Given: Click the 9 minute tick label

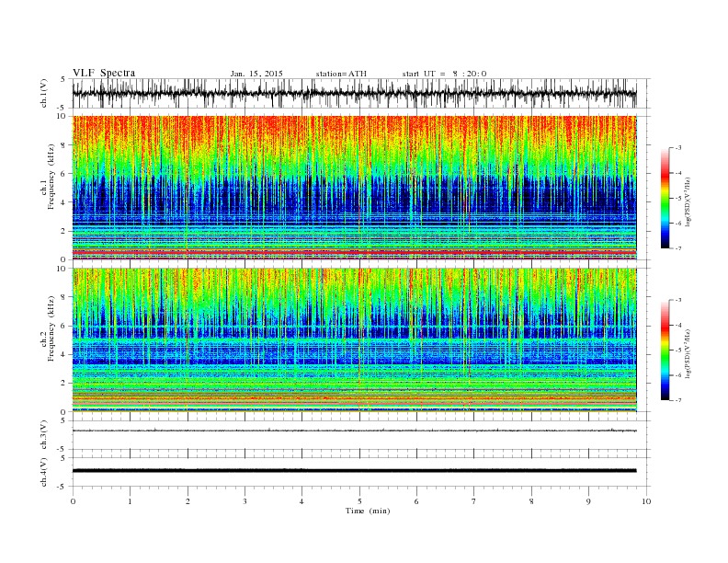Looking at the screenshot, I should click(x=588, y=501).
